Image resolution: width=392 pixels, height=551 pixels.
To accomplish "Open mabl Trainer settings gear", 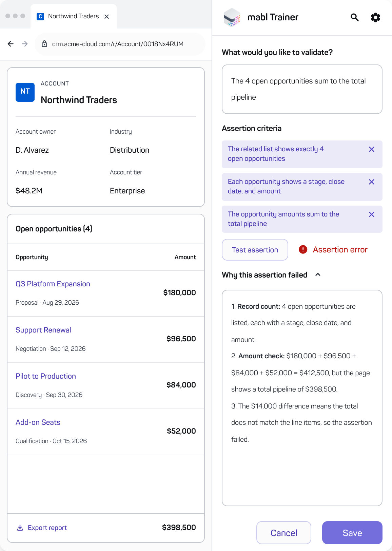I will tap(375, 17).
